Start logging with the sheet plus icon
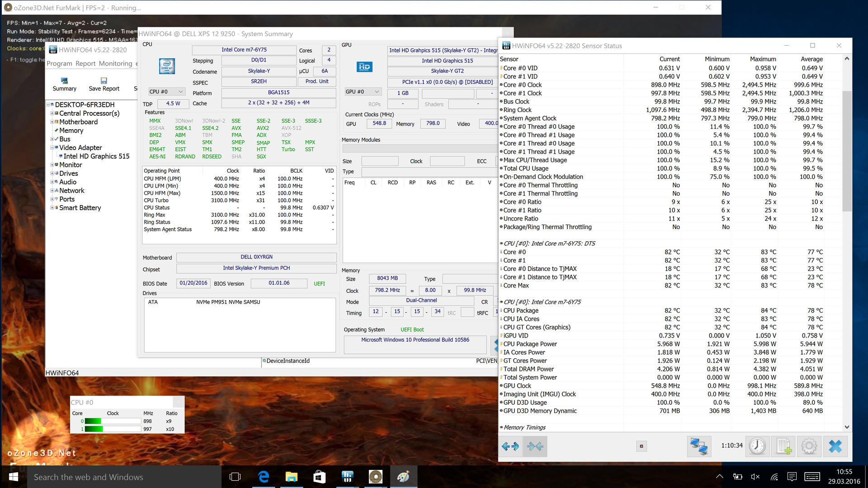Image resolution: width=868 pixels, height=488 pixels. [783, 446]
